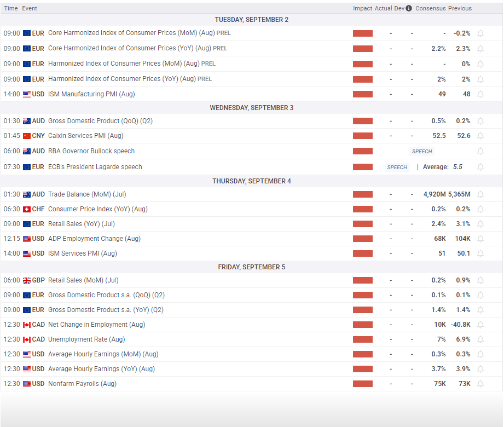Toggle alert bell for Harmonized Index (MoM) row
Screen dimensions: 504x427
pyautogui.click(x=480, y=64)
